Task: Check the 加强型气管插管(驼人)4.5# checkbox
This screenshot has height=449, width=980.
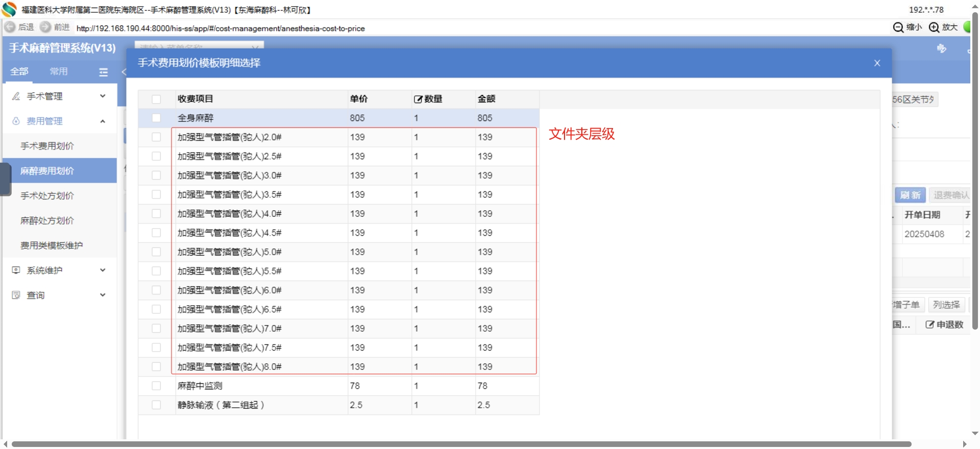Action: (x=156, y=233)
